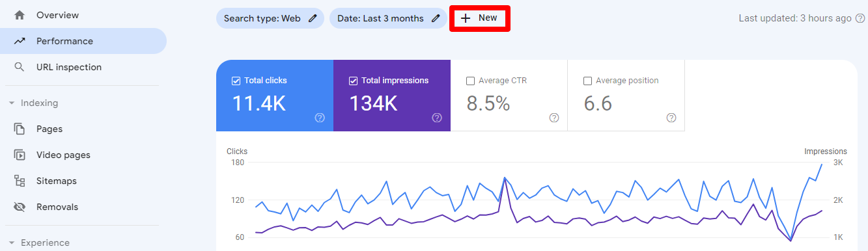This screenshot has width=868, height=251.
Task: Collapse the Indexing section arrow
Action: 12,103
